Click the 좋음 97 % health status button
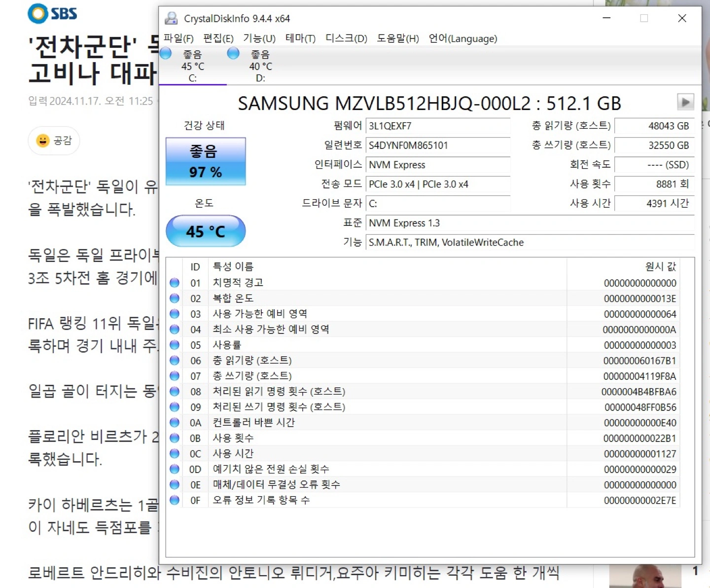 [206, 161]
